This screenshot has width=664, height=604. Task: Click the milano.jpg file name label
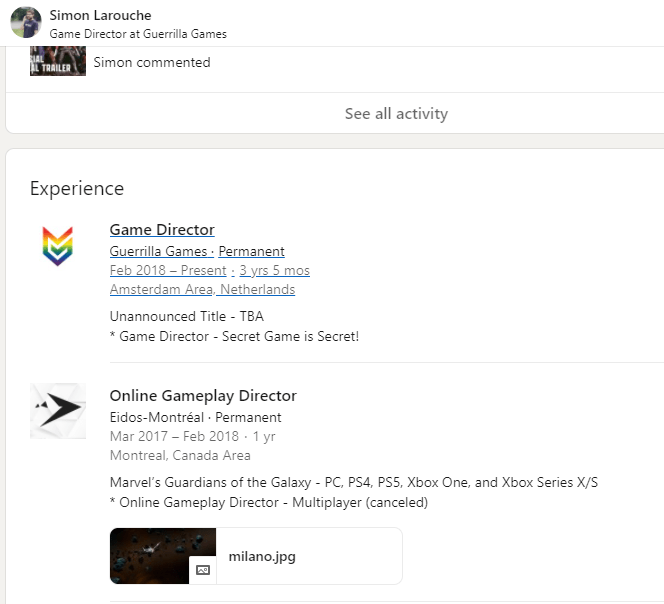(x=262, y=556)
